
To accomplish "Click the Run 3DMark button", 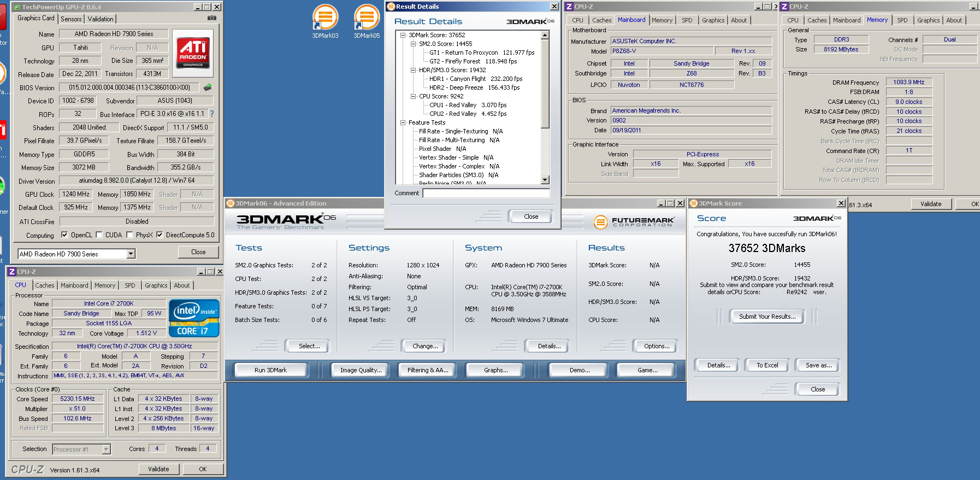I will [x=270, y=370].
